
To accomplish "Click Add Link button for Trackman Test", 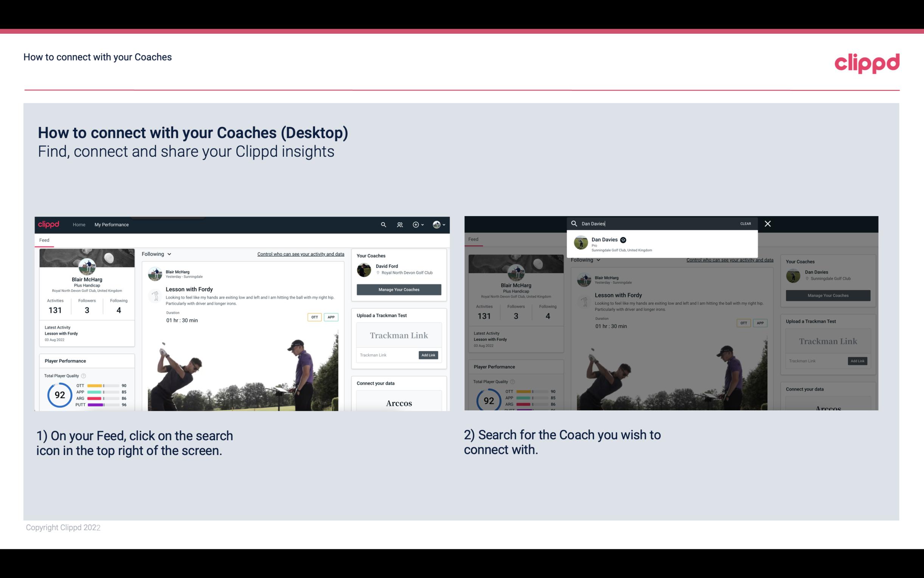I will (428, 354).
